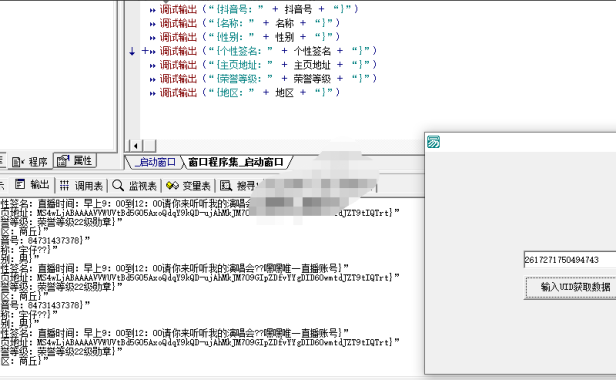Switch to the 窗口程序集_启动窗口 editor tab
This screenshot has width=616, height=380.
pyautogui.click(x=236, y=162)
